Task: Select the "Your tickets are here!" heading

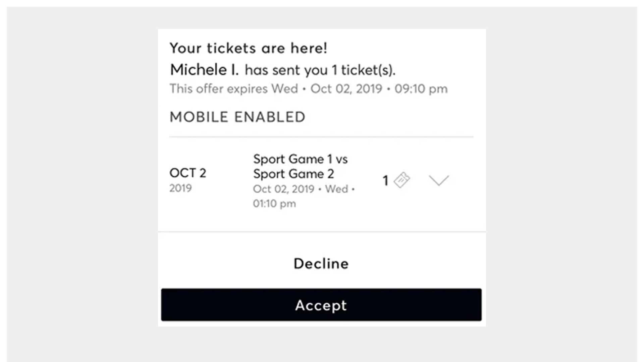Action: [248, 48]
